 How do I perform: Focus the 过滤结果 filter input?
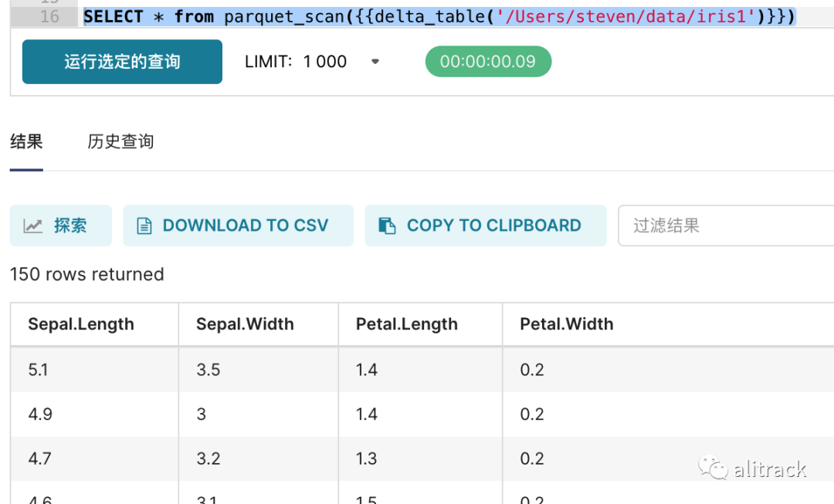[x=726, y=225]
